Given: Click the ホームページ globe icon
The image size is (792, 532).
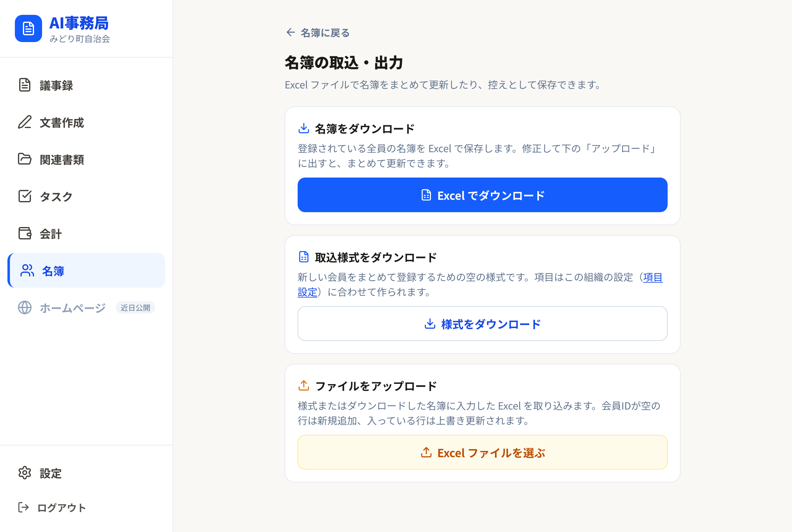Looking at the screenshot, I should 25,307.
